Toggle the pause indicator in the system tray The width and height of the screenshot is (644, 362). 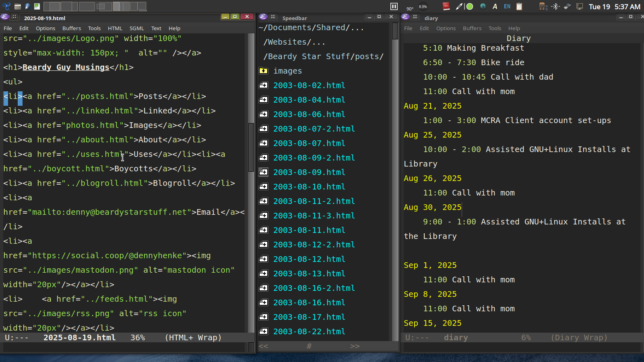[x=394, y=6]
